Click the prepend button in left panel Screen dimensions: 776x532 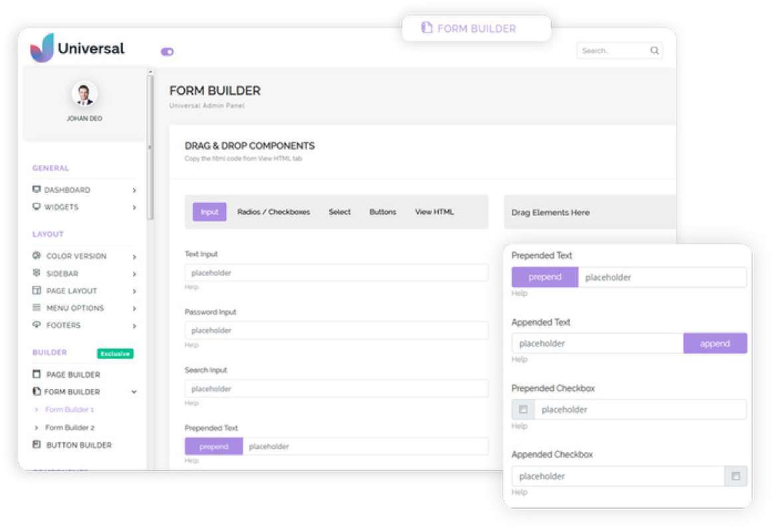214,446
